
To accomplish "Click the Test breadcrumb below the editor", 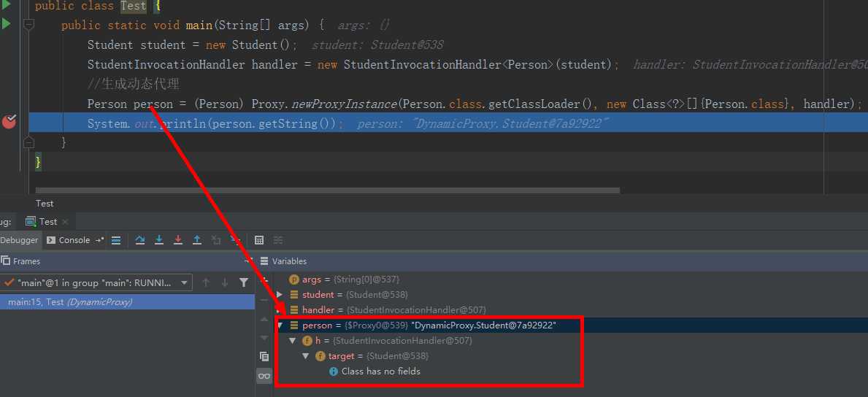I will click(x=45, y=204).
